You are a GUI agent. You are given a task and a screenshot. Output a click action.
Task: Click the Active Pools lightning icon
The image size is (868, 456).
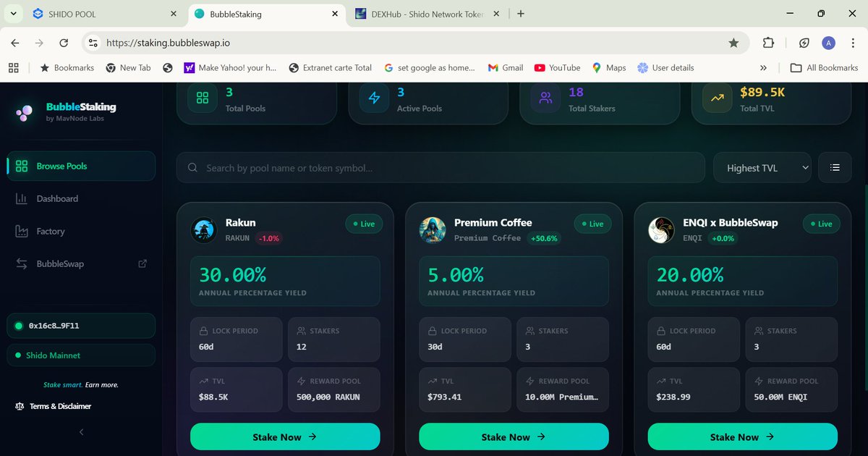374,98
